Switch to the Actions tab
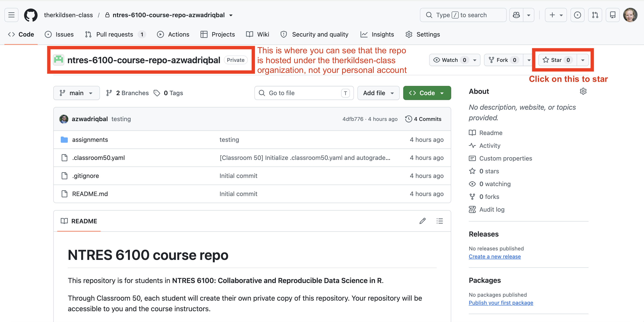 click(173, 35)
